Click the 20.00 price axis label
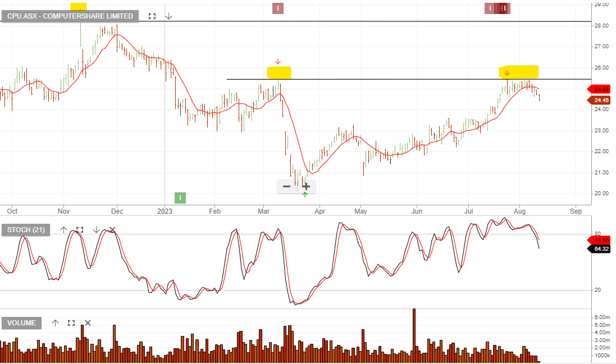616x364 pixels. [x=601, y=193]
